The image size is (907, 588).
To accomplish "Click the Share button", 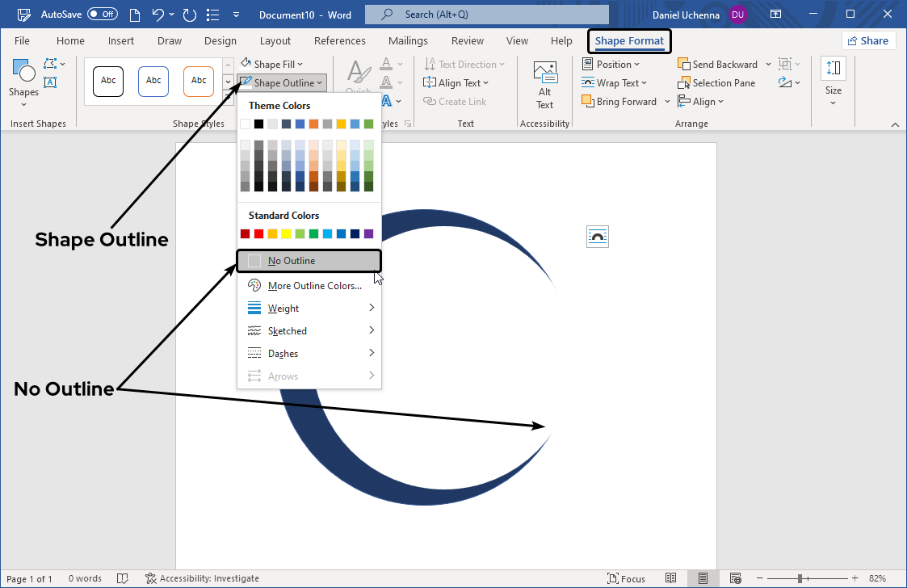I will (867, 41).
